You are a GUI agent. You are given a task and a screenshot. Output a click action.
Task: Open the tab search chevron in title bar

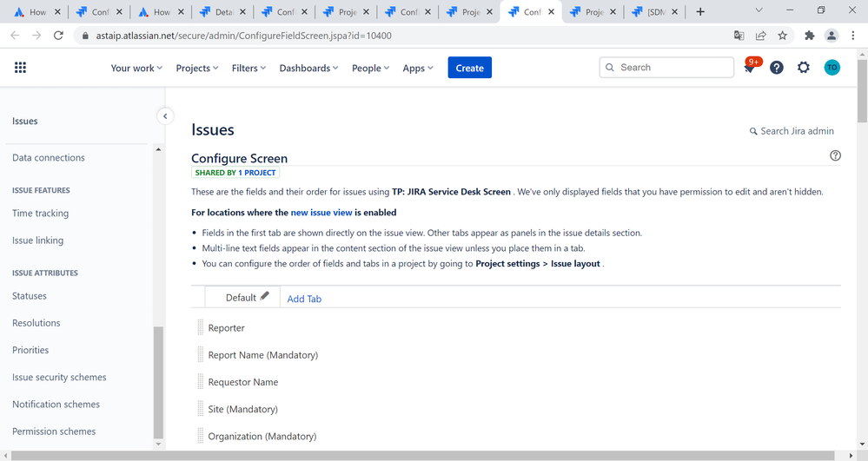tap(759, 10)
